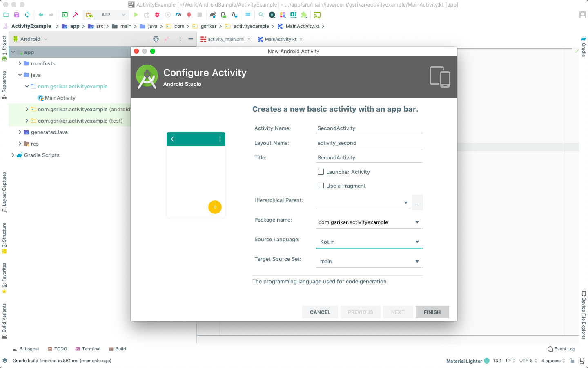Open the TODO tool window
588x368 pixels.
[57, 349]
